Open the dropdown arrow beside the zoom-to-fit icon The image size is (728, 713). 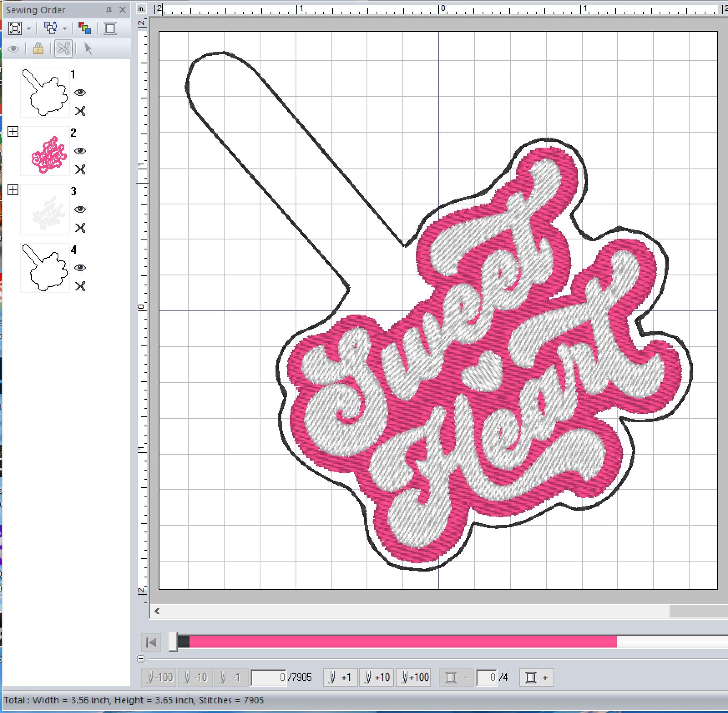pyautogui.click(x=29, y=29)
